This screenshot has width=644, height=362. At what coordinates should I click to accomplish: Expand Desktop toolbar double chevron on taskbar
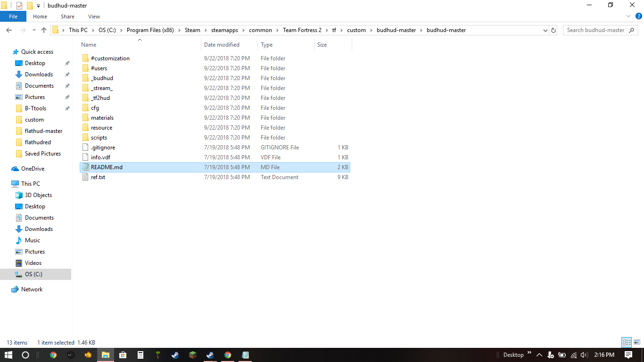pos(529,353)
